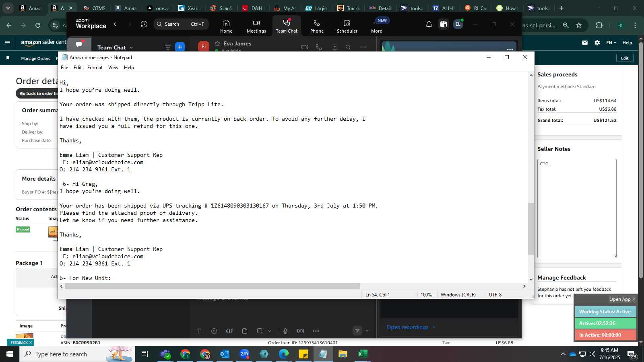Viewport: 644px width, 362px height.
Task: Open Notepad View menu
Action: pyautogui.click(x=113, y=68)
